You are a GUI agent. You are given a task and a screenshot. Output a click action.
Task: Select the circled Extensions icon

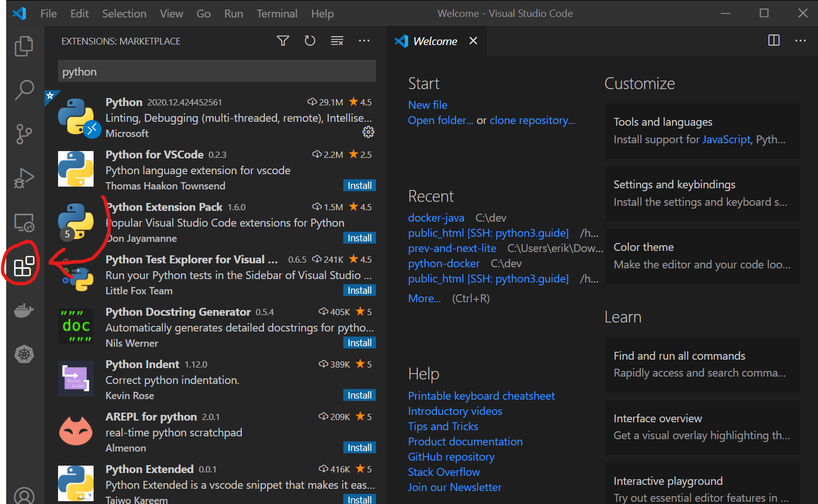pyautogui.click(x=23, y=265)
